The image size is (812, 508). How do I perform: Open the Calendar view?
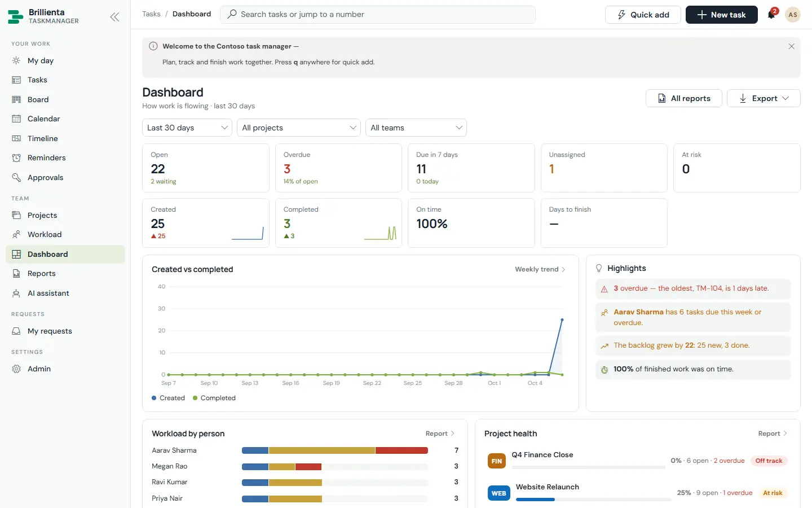(x=65, y=119)
